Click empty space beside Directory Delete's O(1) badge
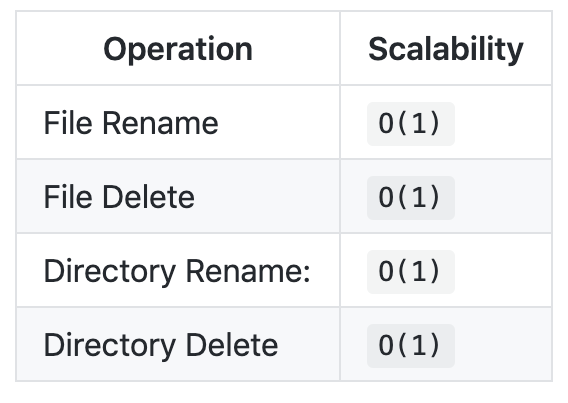The width and height of the screenshot is (568, 403). click(504, 345)
